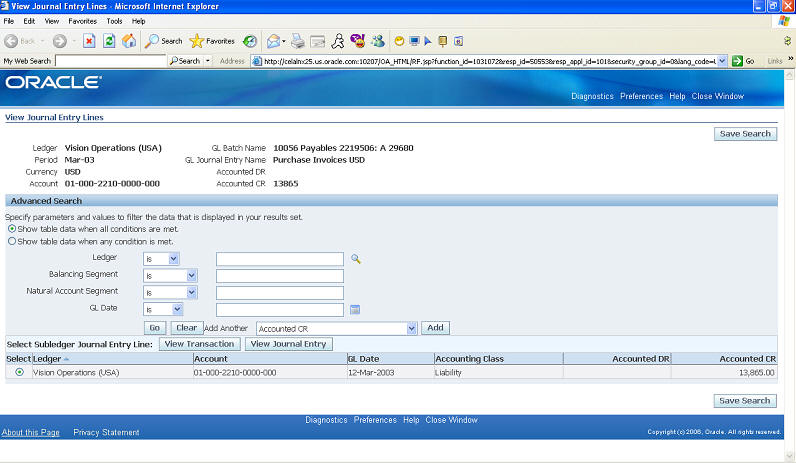Click the View Transaction button

click(x=200, y=344)
